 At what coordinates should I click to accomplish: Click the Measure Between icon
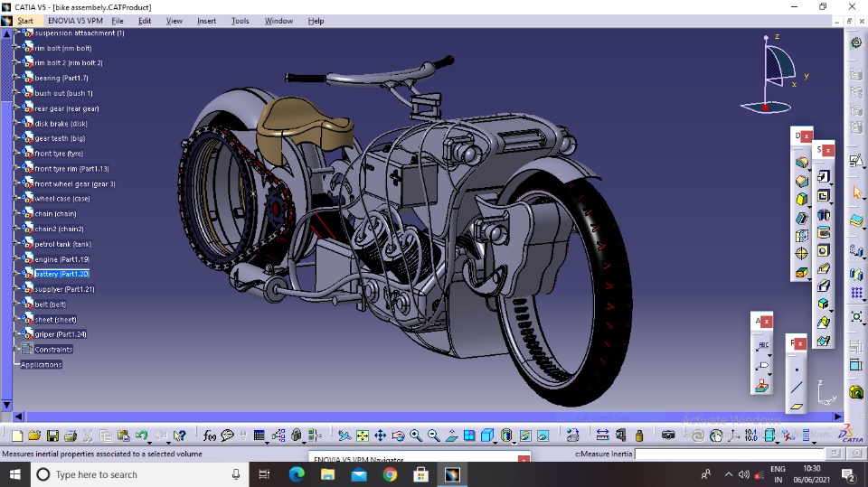(602, 435)
